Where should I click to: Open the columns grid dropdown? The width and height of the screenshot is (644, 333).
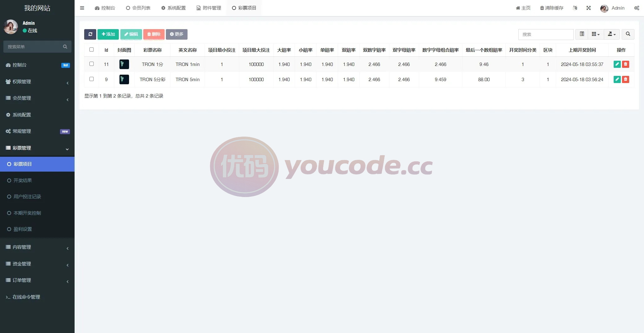[596, 34]
